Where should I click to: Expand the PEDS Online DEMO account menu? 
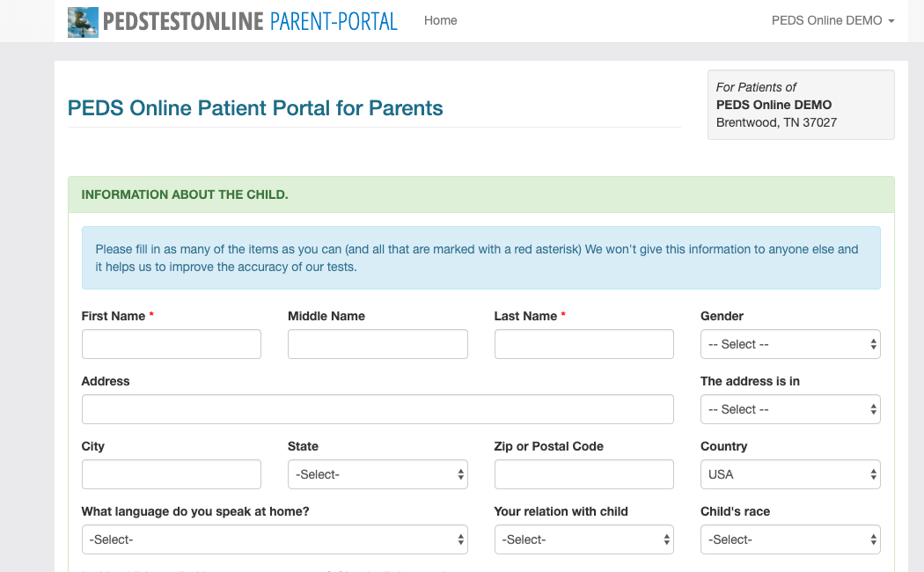coord(832,20)
